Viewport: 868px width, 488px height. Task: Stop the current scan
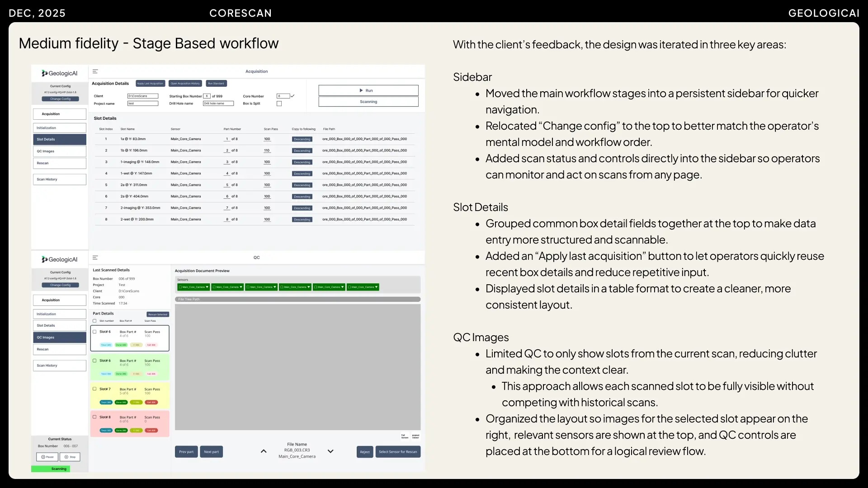[70, 457]
